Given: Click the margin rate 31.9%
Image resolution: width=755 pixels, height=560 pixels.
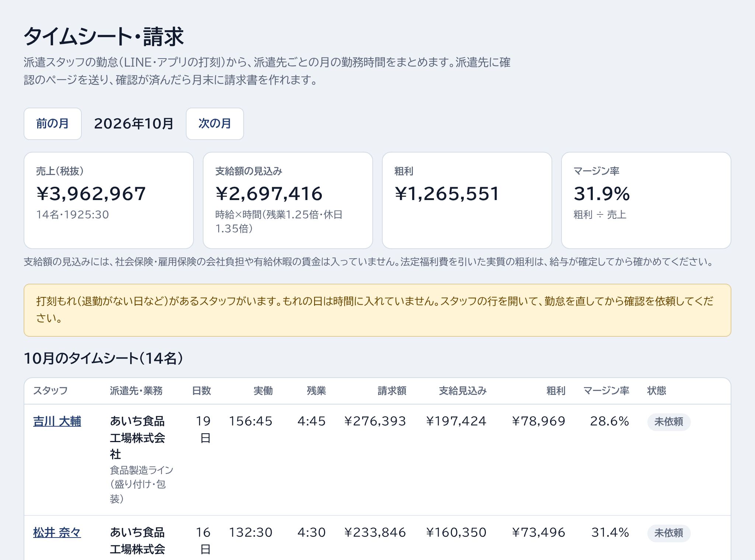Looking at the screenshot, I should pyautogui.click(x=602, y=194).
